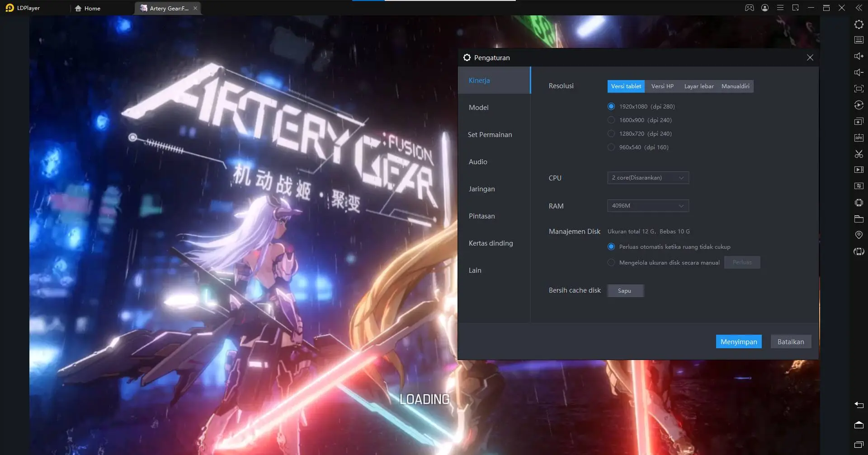Decrease volume with speaker minus icon
This screenshot has width=868, height=455.
[x=859, y=72]
